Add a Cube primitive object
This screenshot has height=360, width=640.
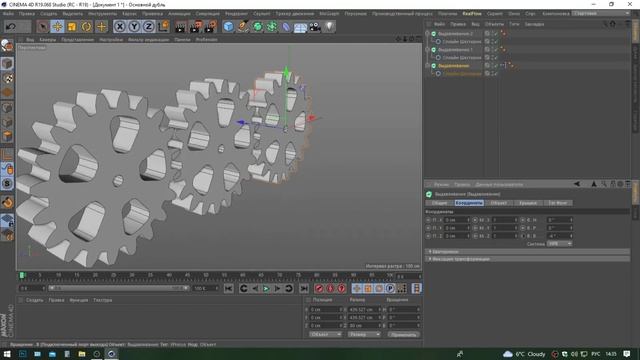(x=229, y=27)
